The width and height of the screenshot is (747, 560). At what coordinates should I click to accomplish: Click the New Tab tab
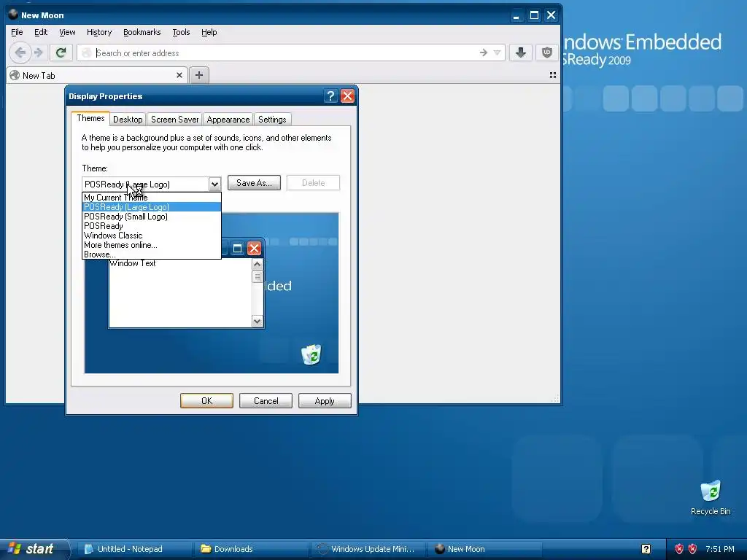[x=98, y=75]
